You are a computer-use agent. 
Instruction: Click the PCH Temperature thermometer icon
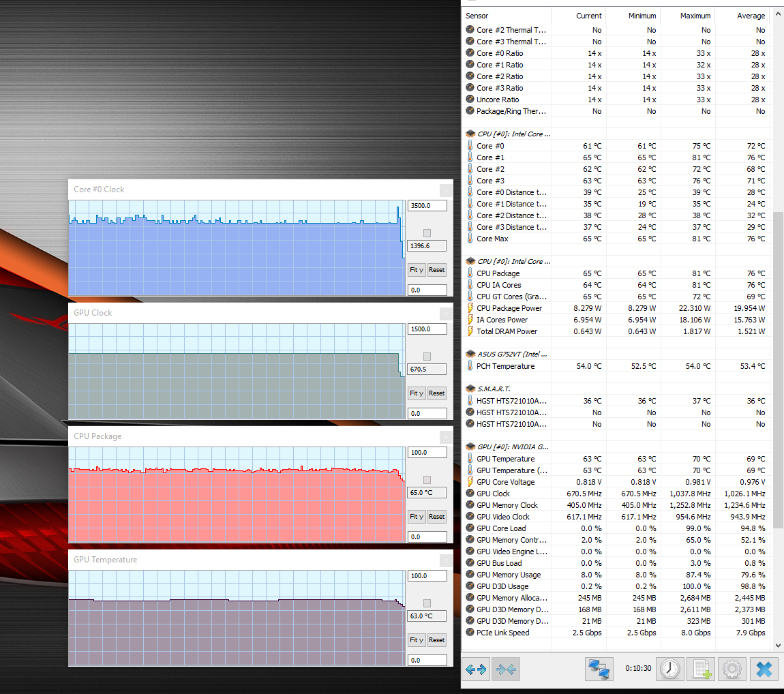pyautogui.click(x=470, y=366)
